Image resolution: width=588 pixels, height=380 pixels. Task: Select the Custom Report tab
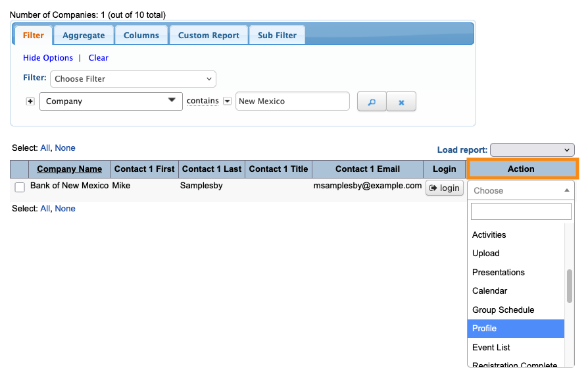click(x=208, y=36)
